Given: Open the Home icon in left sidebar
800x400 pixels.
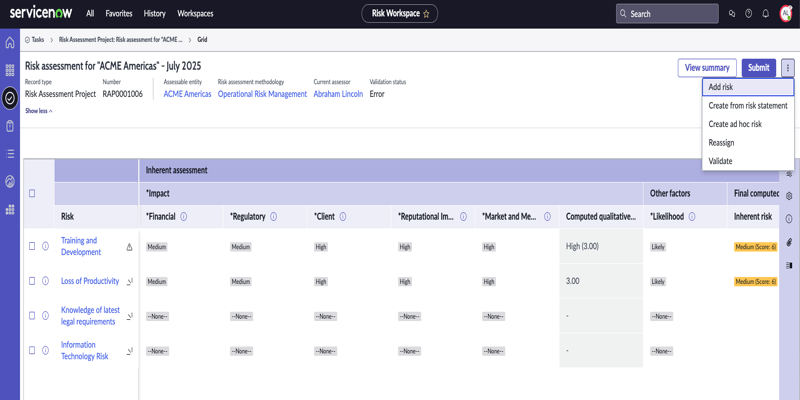Looking at the screenshot, I should click(x=10, y=43).
